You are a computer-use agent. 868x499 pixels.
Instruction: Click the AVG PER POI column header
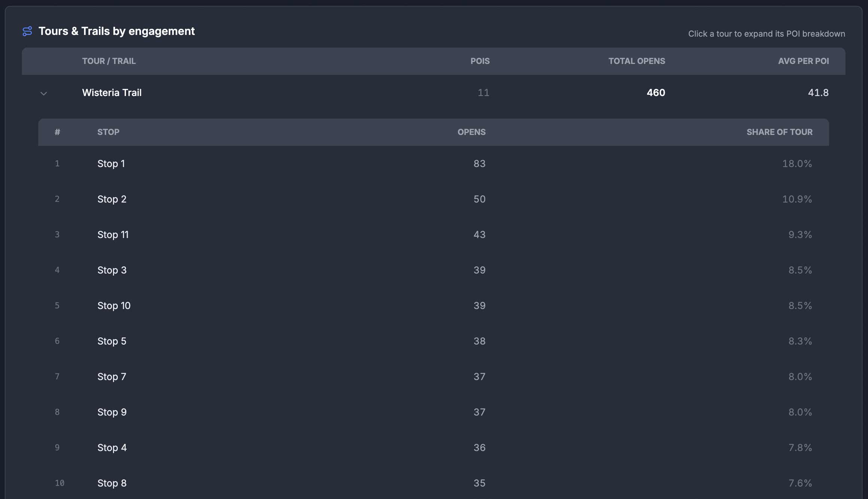[x=803, y=61]
